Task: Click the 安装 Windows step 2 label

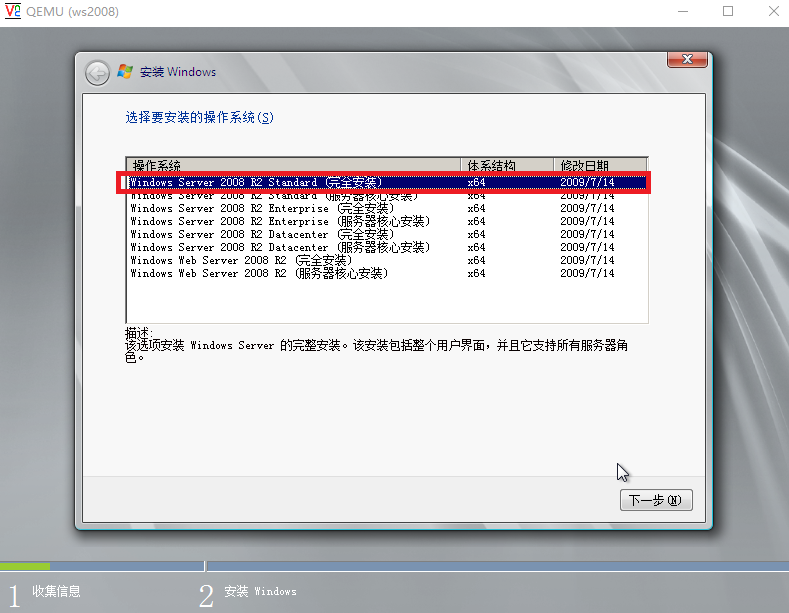Action: tap(260, 591)
